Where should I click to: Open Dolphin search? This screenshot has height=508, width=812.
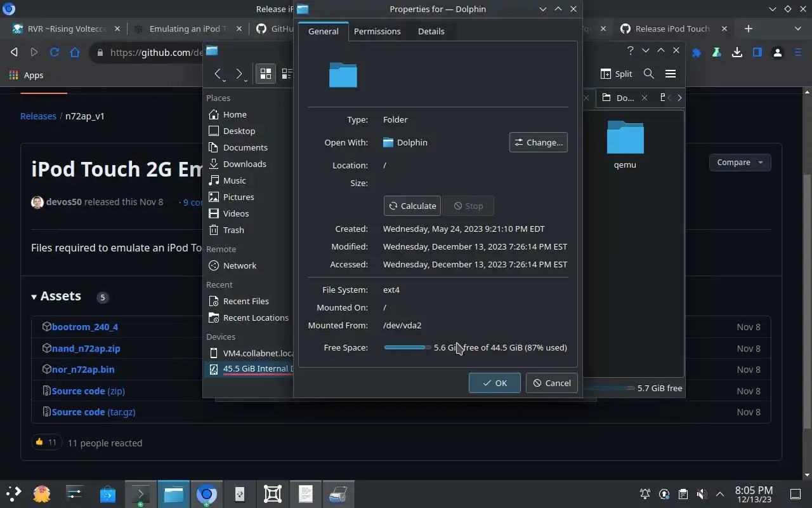(648, 74)
